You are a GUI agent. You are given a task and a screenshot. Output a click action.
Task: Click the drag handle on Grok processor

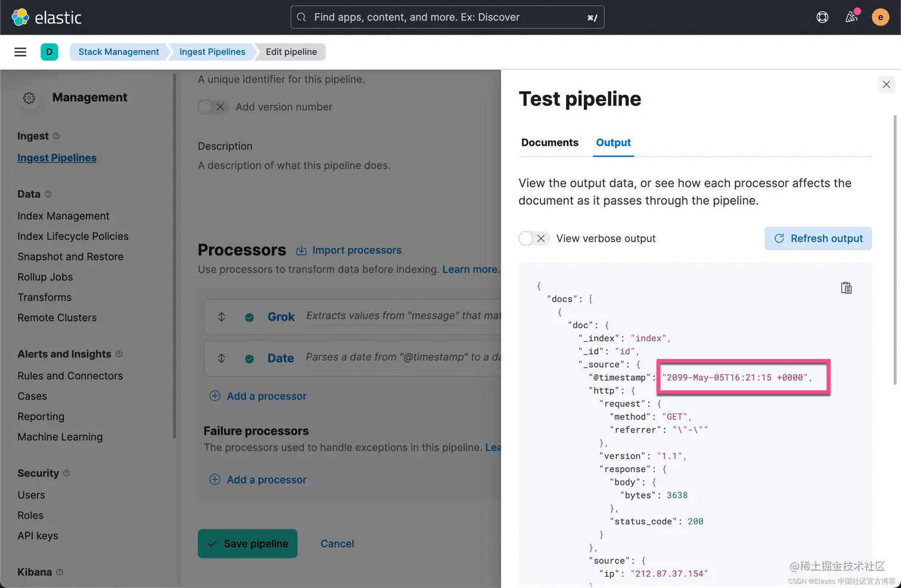click(x=221, y=317)
